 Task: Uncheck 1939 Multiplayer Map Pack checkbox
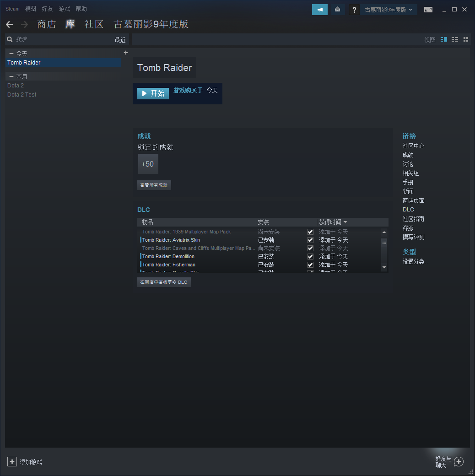[310, 232]
